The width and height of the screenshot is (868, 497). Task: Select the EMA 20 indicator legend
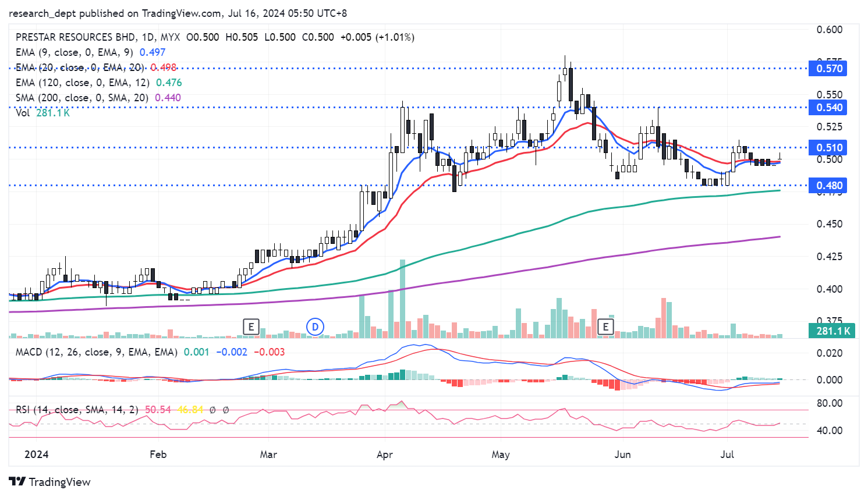[x=80, y=68]
